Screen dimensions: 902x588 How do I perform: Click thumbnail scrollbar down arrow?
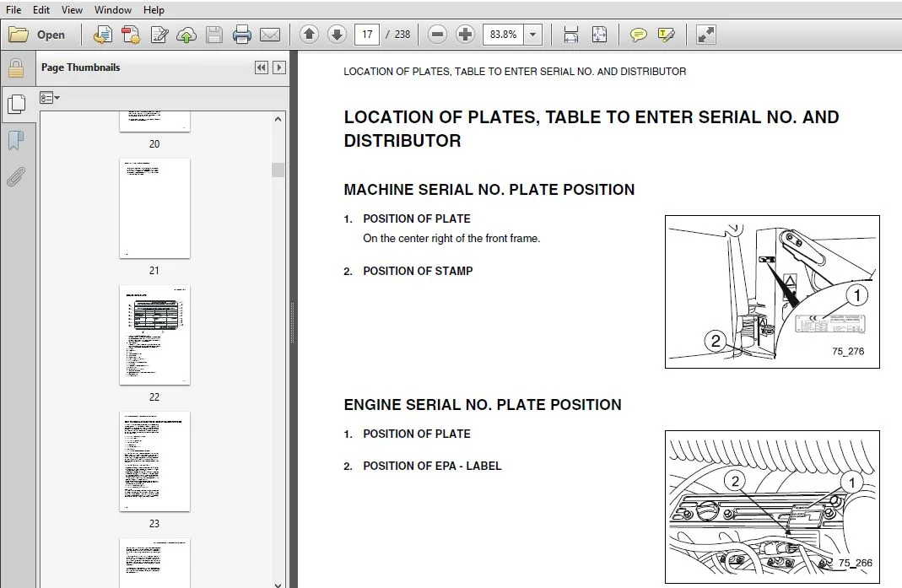click(278, 584)
